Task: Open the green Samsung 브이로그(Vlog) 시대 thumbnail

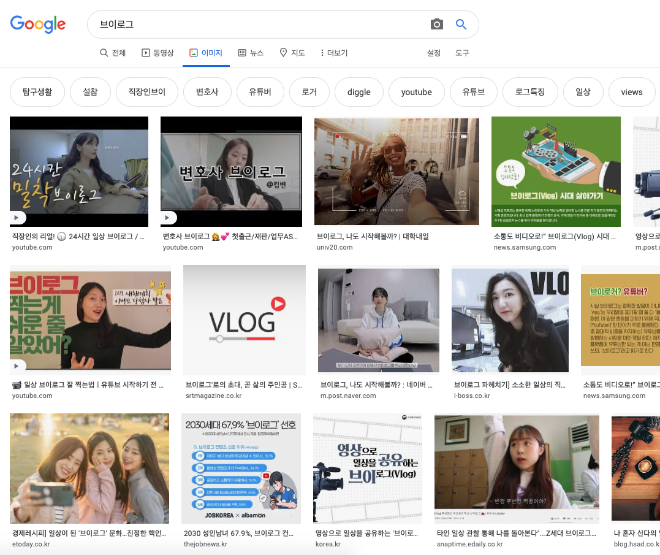Action: (x=556, y=172)
